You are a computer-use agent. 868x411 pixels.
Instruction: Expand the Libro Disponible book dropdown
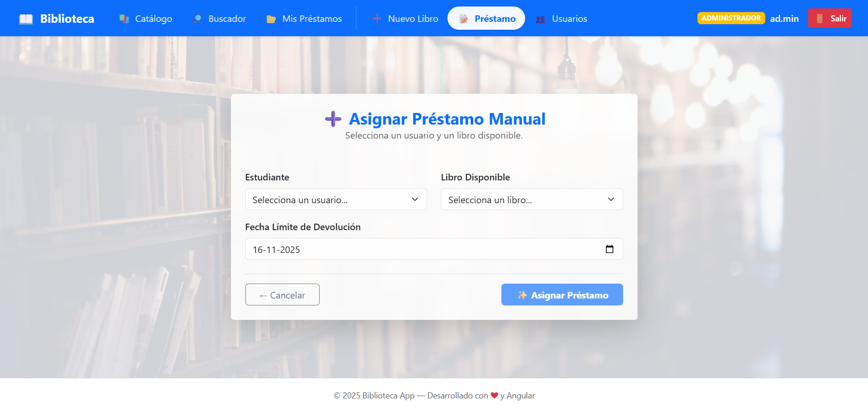[532, 199]
